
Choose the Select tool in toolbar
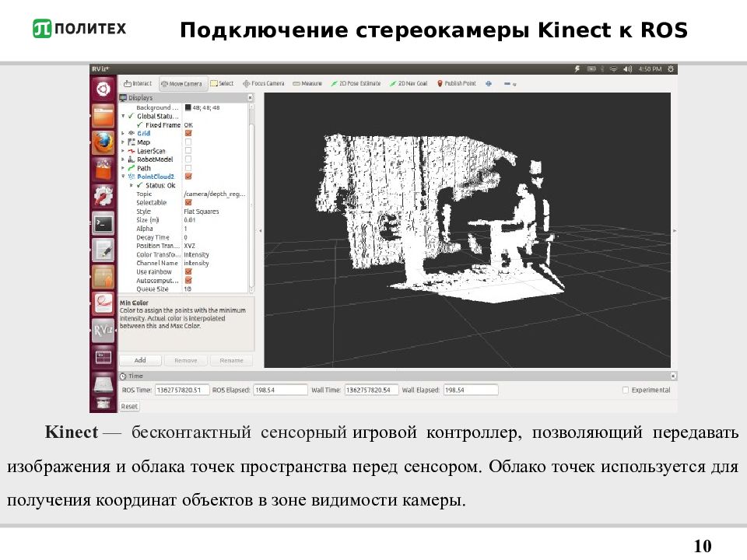click(222, 83)
